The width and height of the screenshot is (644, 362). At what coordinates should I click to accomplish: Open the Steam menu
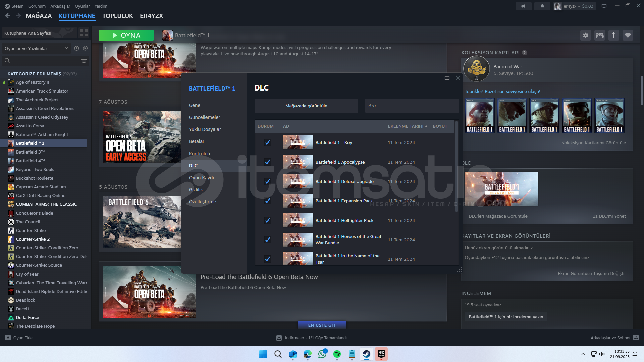click(14, 6)
